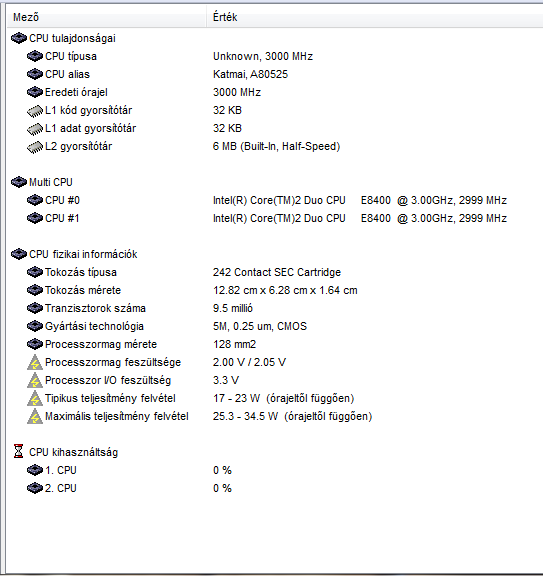Select the CPU #1 entry
The width and height of the screenshot is (543, 576).
click(275, 218)
